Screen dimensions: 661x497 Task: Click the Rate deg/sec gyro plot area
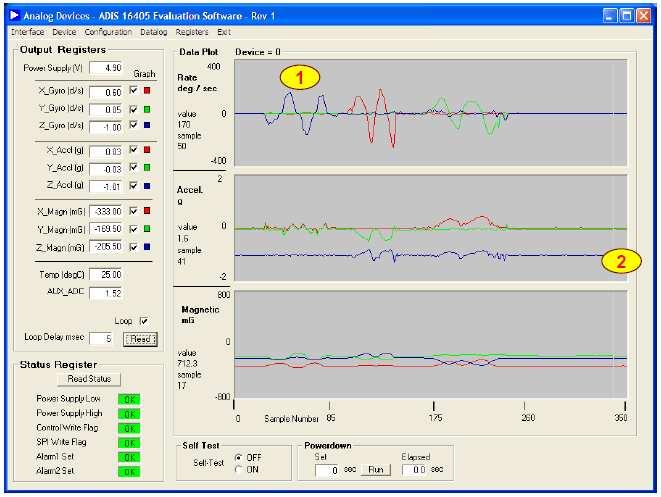pyautogui.click(x=430, y=113)
